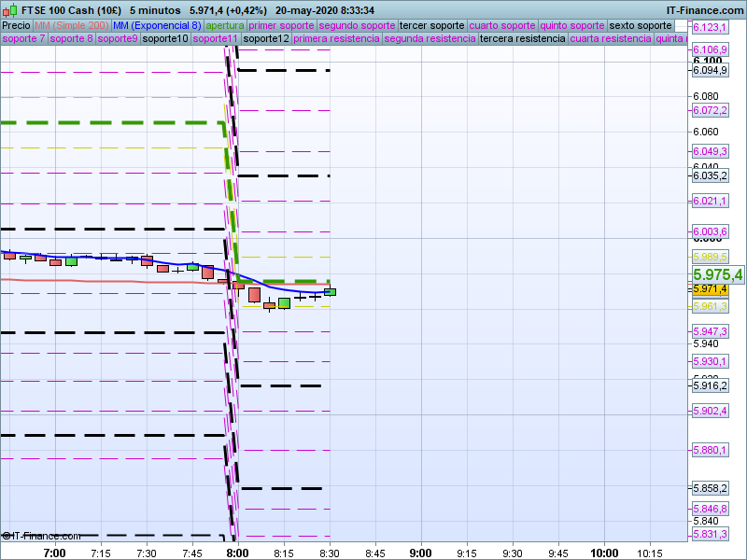Select the sexto soporte label

pyautogui.click(x=641, y=25)
